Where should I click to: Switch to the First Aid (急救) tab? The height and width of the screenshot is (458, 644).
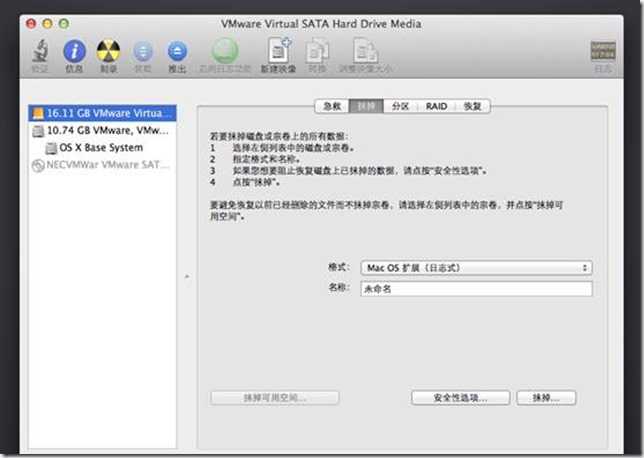click(332, 106)
